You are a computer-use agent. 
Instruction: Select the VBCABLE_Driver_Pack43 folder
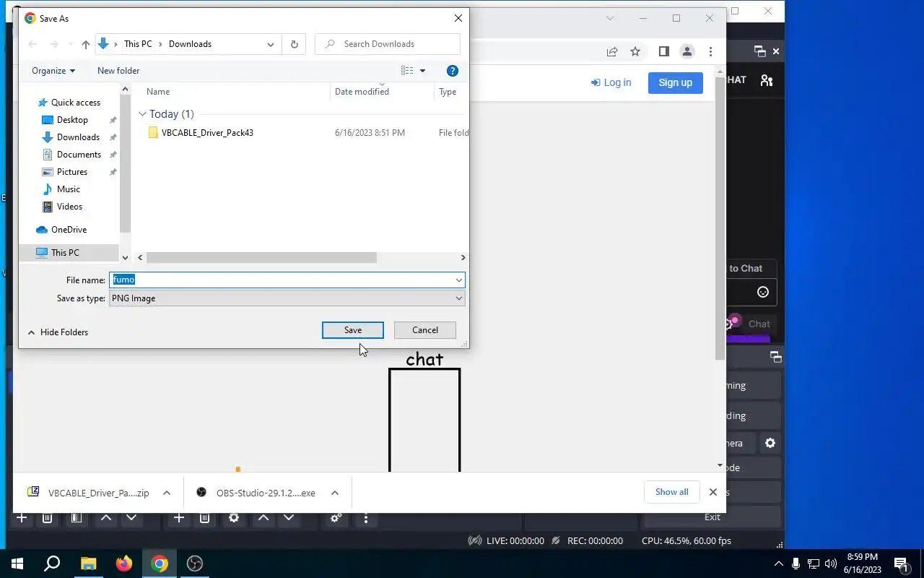click(207, 133)
